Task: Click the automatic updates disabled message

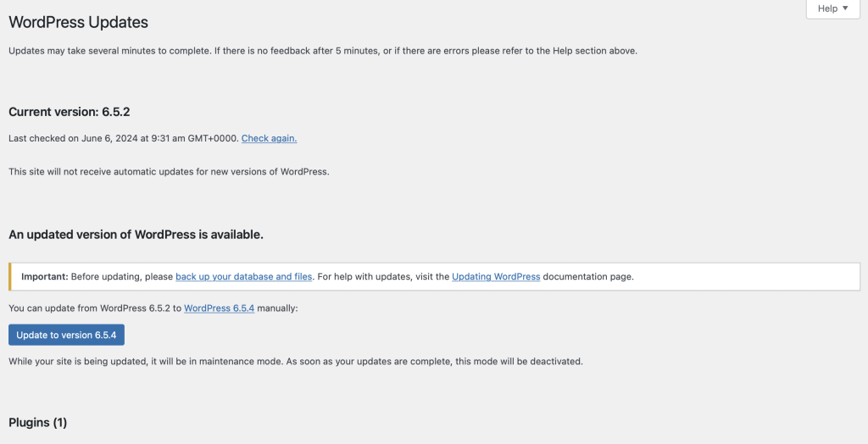Action: [168, 171]
